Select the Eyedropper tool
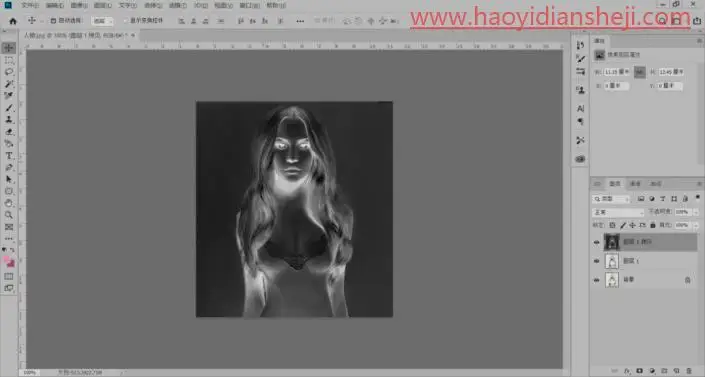 pyautogui.click(x=9, y=96)
